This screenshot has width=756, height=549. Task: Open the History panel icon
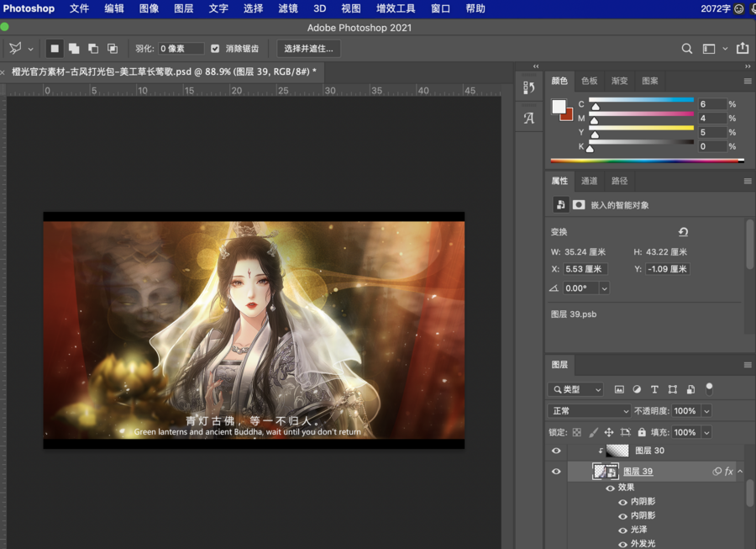[528, 87]
